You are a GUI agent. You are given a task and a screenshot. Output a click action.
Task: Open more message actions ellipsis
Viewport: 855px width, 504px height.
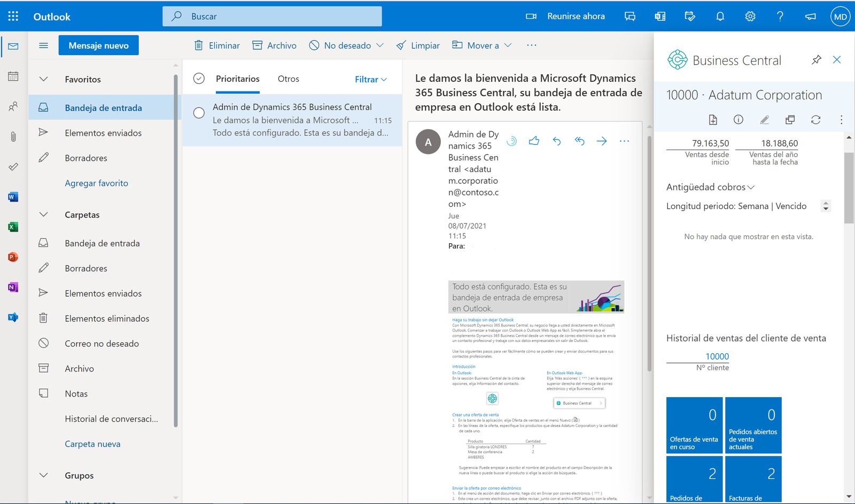click(x=624, y=141)
